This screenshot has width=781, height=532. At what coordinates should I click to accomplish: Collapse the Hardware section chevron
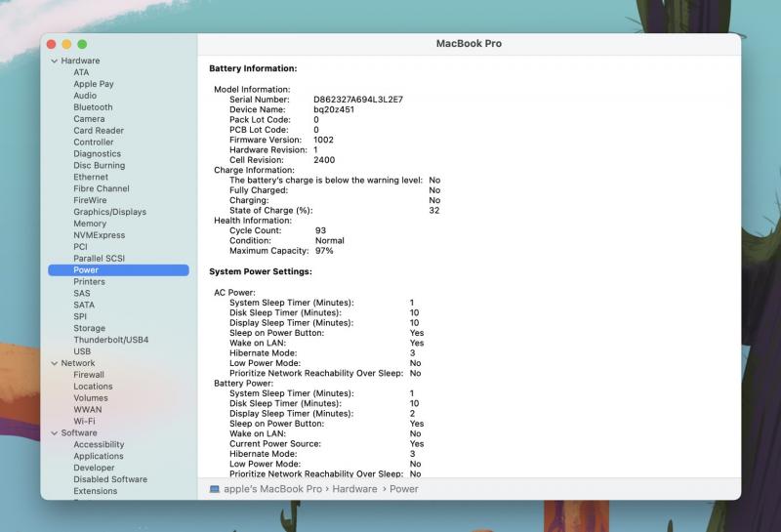tap(55, 61)
